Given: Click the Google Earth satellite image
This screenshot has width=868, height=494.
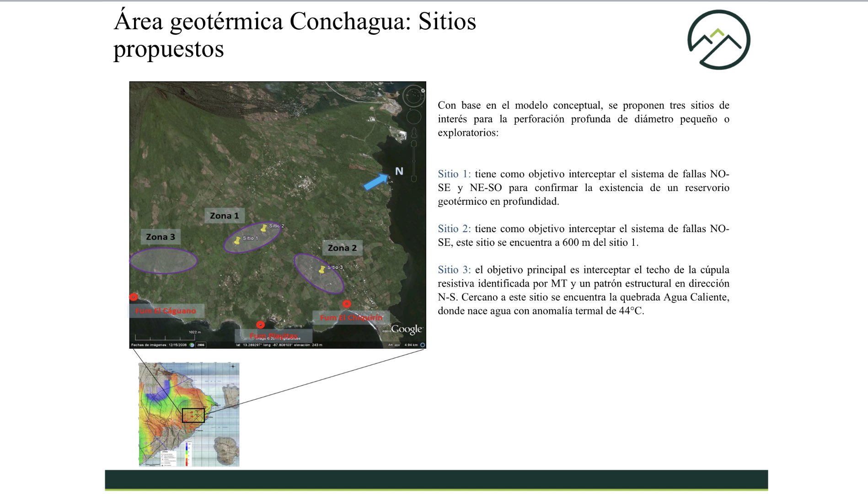Looking at the screenshot, I should (x=278, y=215).
